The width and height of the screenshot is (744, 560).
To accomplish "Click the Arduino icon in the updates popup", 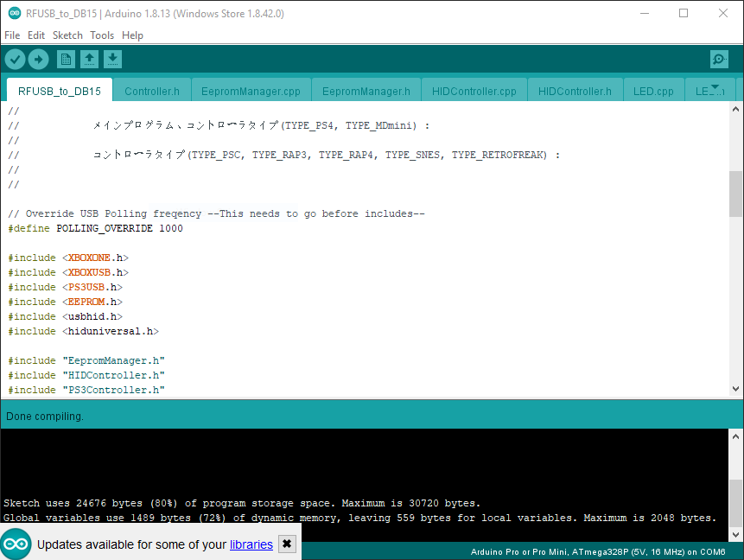I will (x=16, y=544).
